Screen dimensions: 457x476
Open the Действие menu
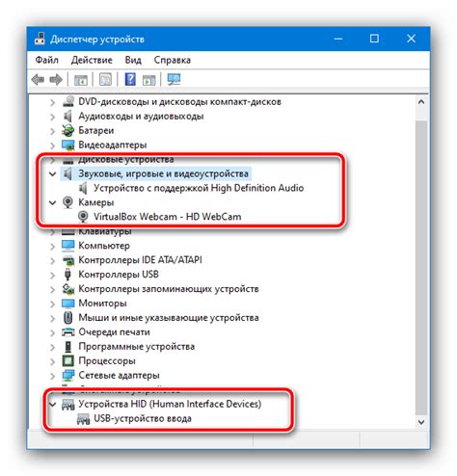(x=92, y=60)
